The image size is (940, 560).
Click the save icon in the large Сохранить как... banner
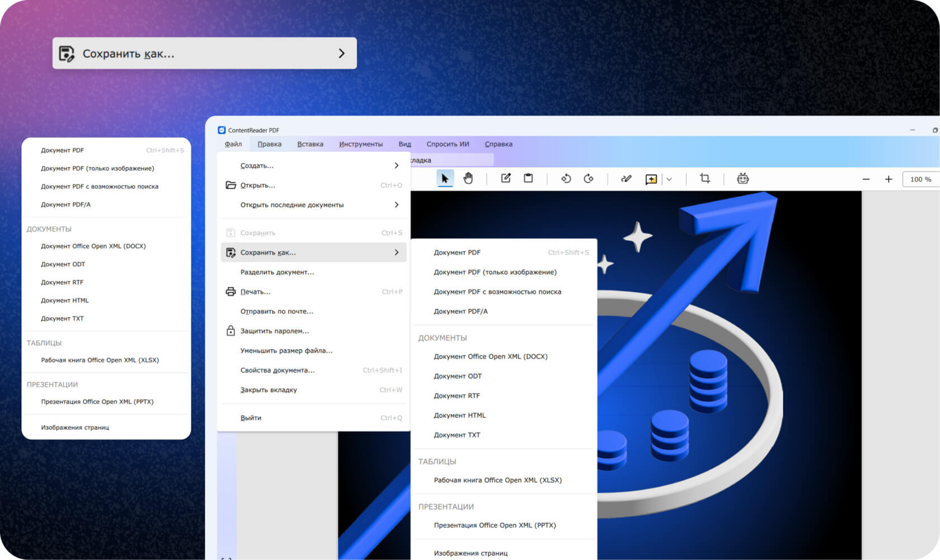[67, 54]
